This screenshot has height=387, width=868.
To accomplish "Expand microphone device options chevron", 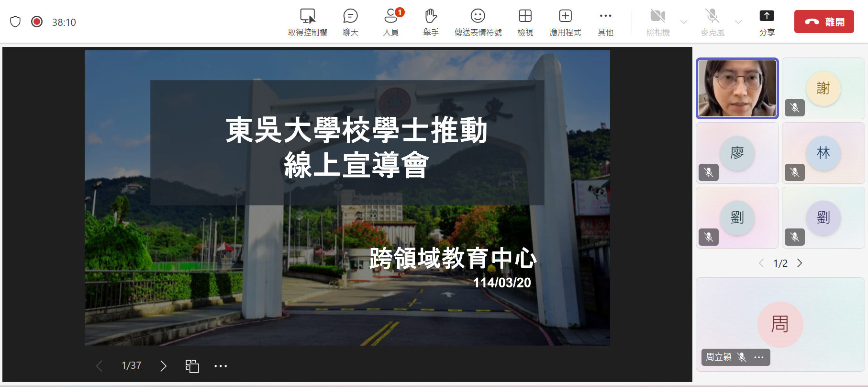I will pyautogui.click(x=738, y=22).
